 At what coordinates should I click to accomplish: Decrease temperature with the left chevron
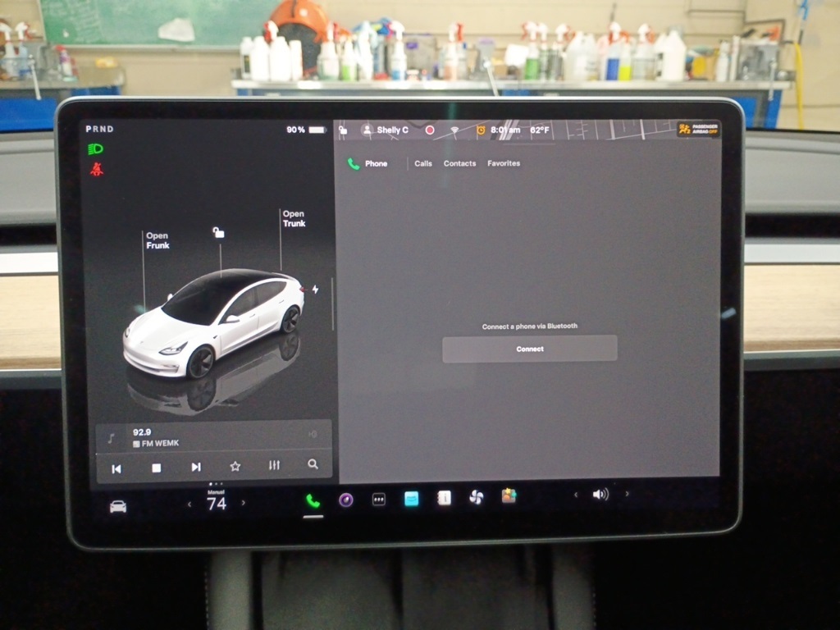pos(189,504)
